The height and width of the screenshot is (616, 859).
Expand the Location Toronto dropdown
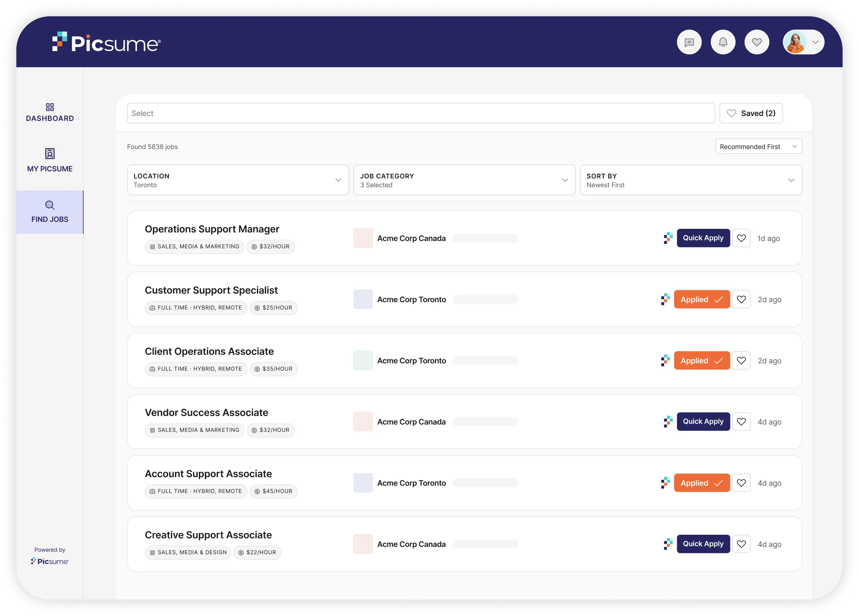pos(238,180)
